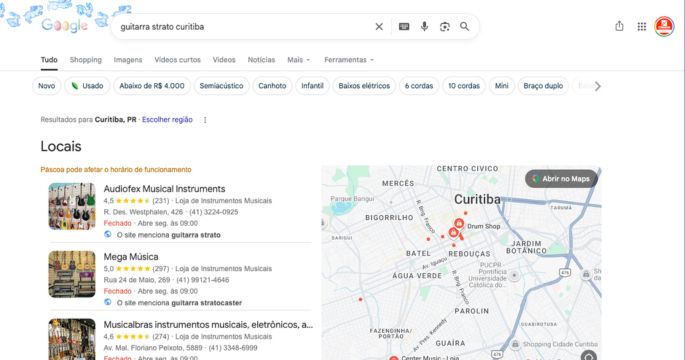The height and width of the screenshot is (360, 685).
Task: Switch to the Vídeos tab
Action: click(x=224, y=60)
